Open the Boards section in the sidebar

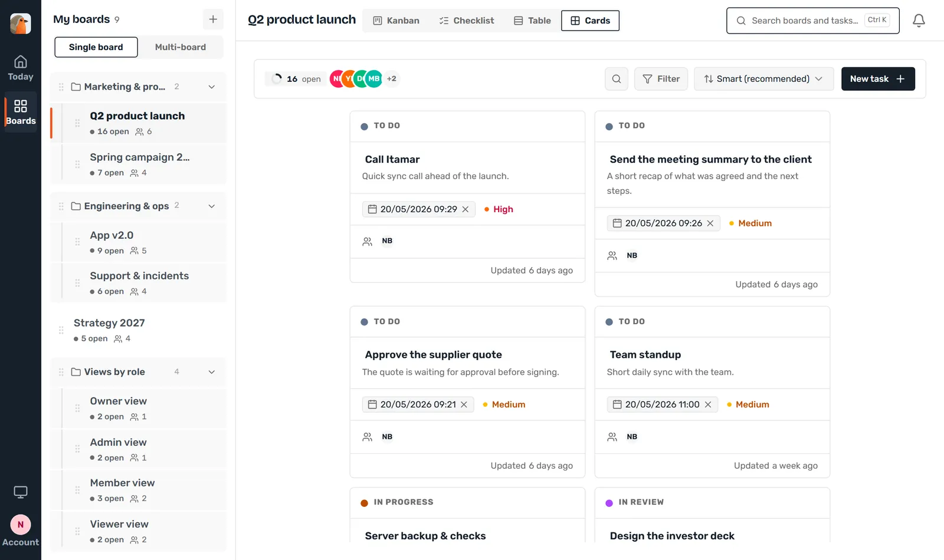[21, 112]
